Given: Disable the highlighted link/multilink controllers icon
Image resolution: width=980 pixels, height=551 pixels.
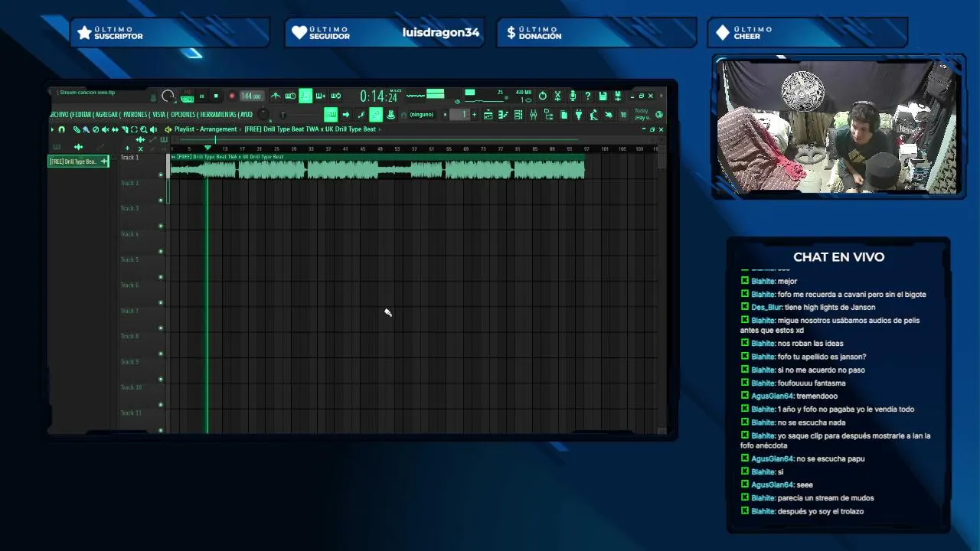Looking at the screenshot, I should [x=376, y=114].
